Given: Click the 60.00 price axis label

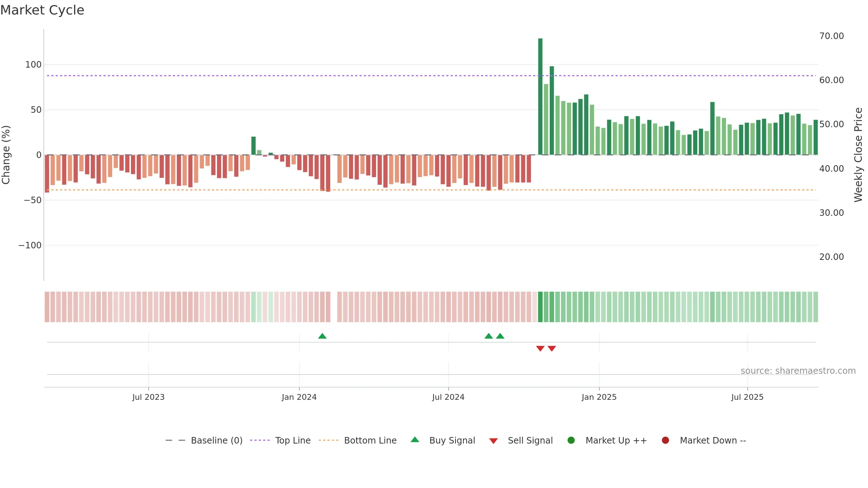Looking at the screenshot, I should 831,80.
